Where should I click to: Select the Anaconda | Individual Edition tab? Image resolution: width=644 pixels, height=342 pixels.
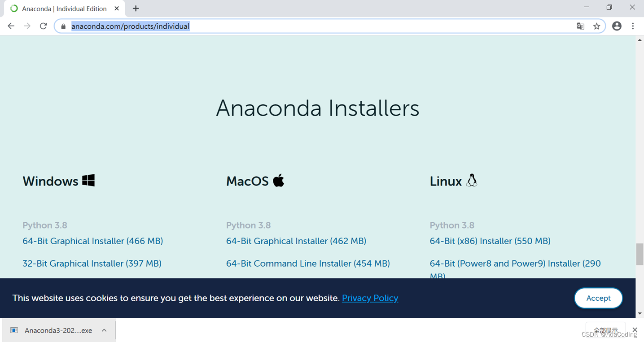[x=64, y=9]
